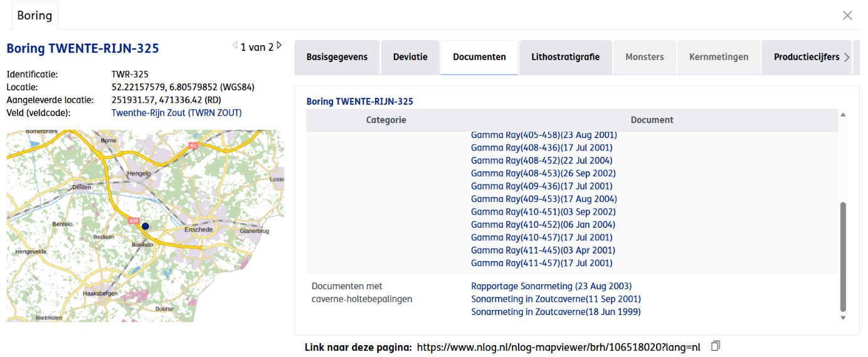
Task: Open Twenthe-Rijn Zout (TWRN ZOUT) field link
Action: 176,113
